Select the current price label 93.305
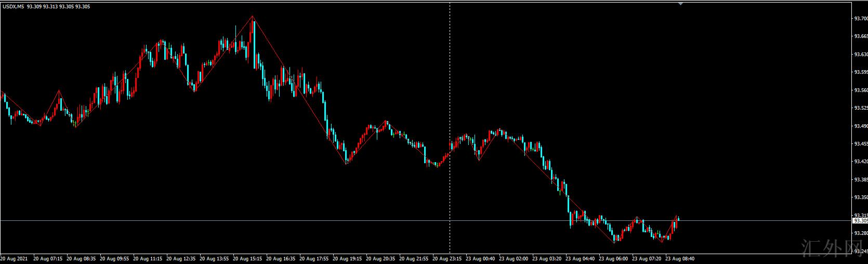Viewport: 868px width, 264px height. (x=860, y=220)
